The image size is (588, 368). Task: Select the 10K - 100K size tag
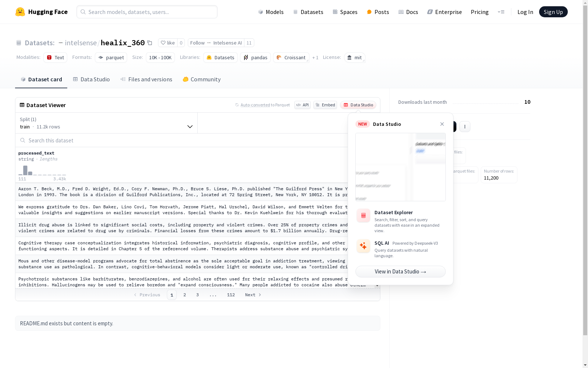[x=160, y=57]
